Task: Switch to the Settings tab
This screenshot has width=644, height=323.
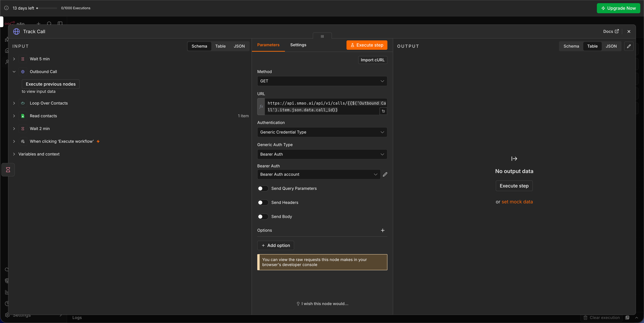Action: [x=298, y=45]
